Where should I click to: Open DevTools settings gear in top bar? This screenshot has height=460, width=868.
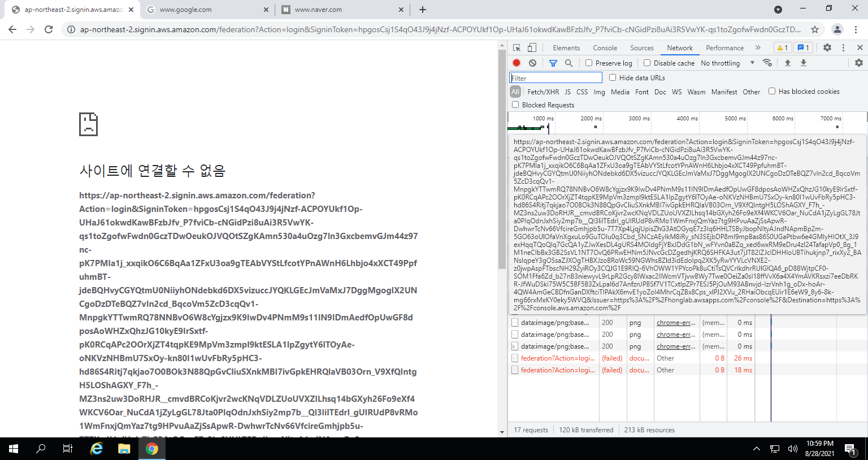(x=827, y=48)
